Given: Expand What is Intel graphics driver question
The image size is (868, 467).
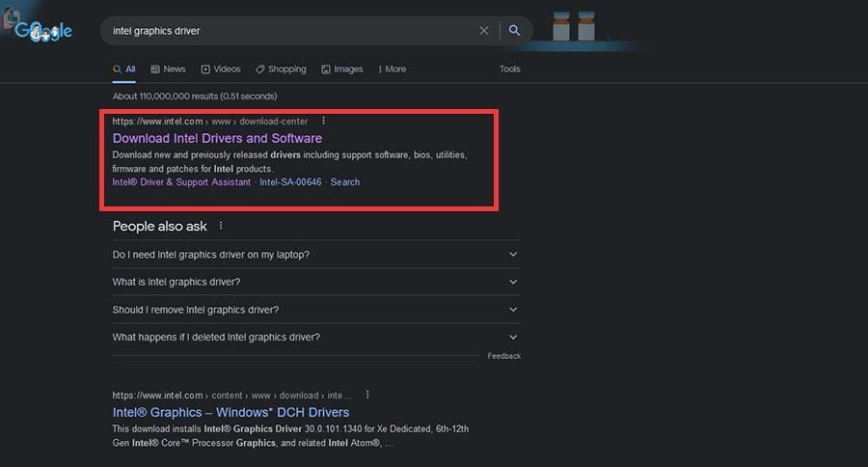Looking at the screenshot, I should (x=316, y=282).
